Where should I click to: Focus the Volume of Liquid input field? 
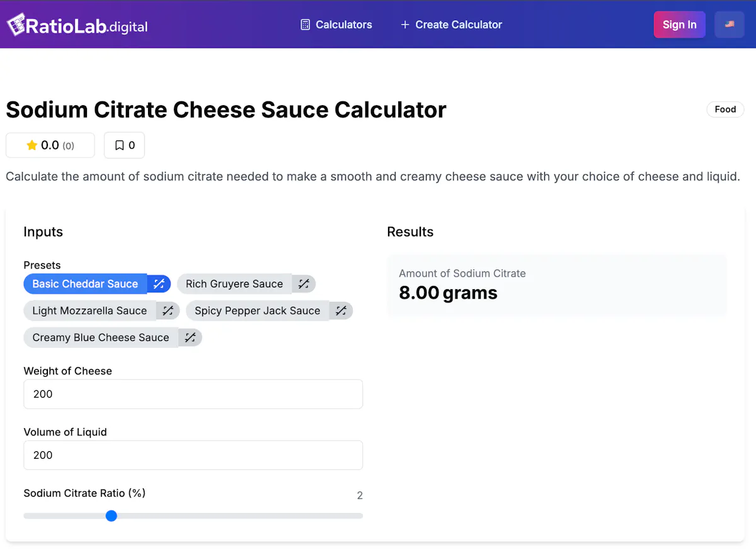(193, 455)
